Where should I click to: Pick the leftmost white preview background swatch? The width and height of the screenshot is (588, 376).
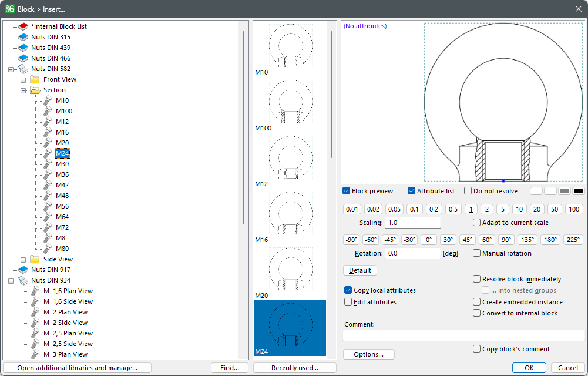(536, 191)
